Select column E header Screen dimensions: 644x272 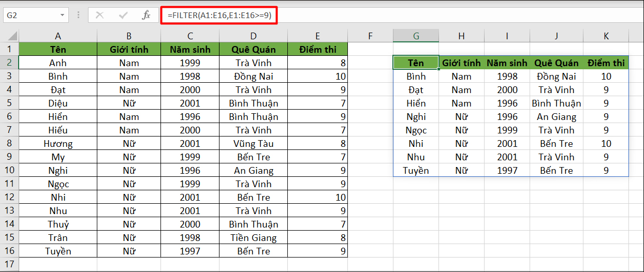[317, 36]
